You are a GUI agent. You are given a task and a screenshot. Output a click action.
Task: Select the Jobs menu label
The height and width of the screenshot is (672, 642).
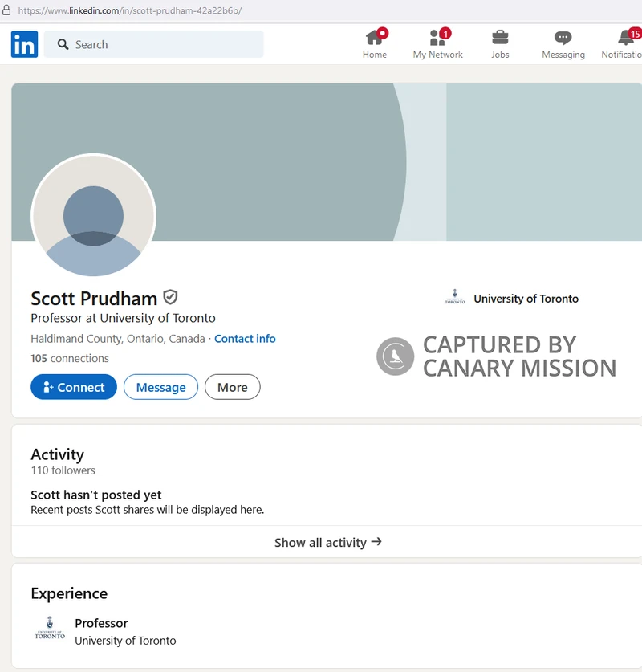[500, 55]
